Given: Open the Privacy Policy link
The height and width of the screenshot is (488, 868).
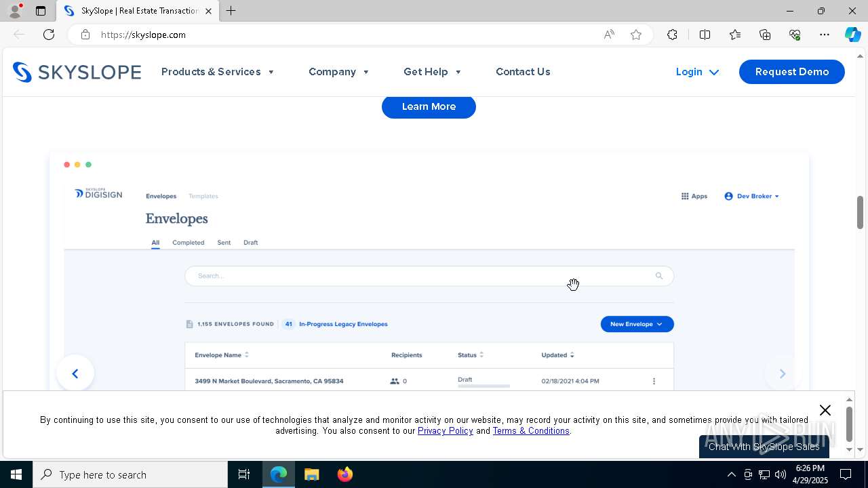Looking at the screenshot, I should pyautogui.click(x=445, y=431).
